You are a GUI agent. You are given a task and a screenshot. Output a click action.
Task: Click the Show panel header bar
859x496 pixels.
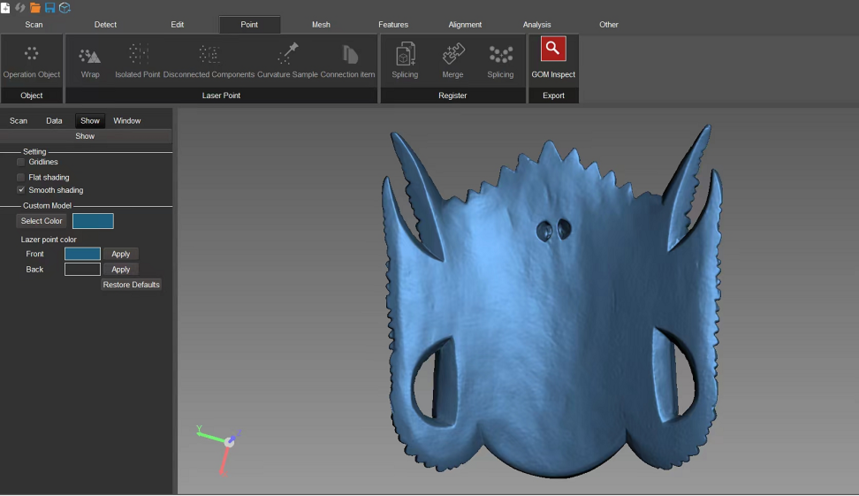85,136
